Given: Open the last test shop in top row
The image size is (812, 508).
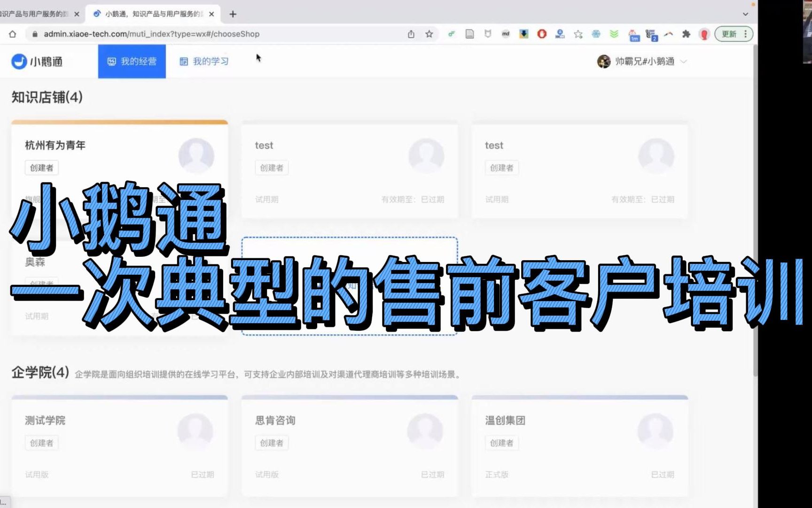Looking at the screenshot, I should 580,169.
